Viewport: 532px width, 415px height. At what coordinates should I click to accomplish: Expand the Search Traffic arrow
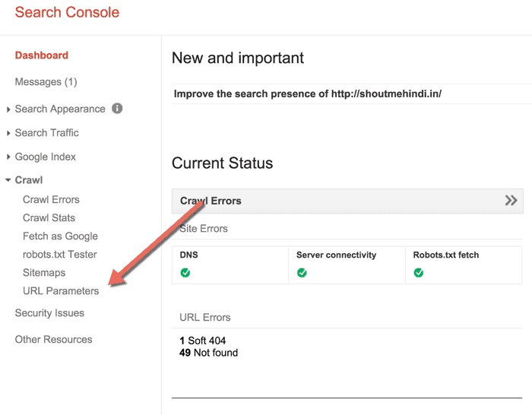(8, 133)
